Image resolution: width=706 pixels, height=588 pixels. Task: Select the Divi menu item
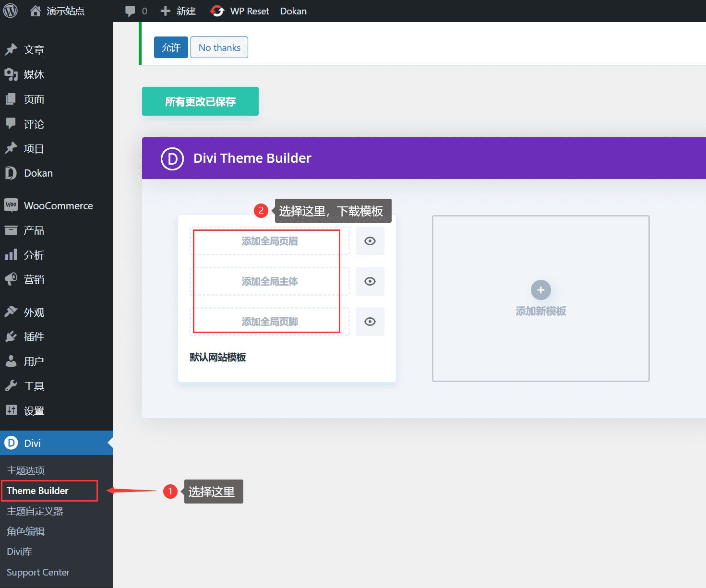[57, 443]
